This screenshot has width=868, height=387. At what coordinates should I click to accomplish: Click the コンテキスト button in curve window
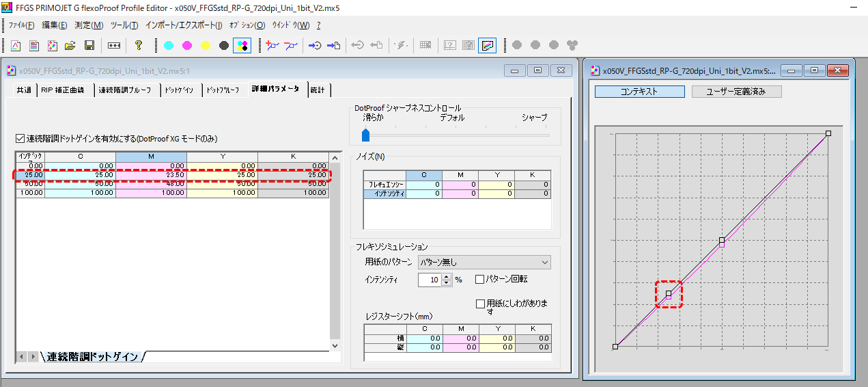(x=639, y=91)
